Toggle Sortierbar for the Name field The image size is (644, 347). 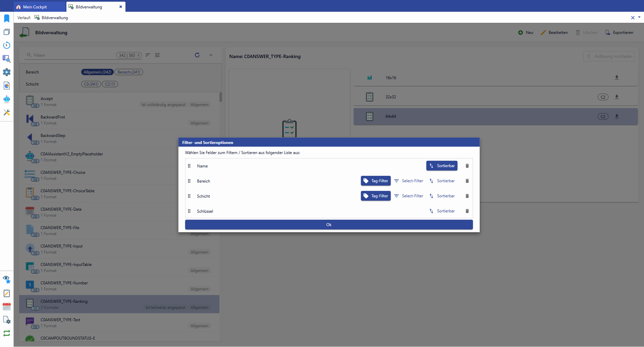(x=442, y=166)
